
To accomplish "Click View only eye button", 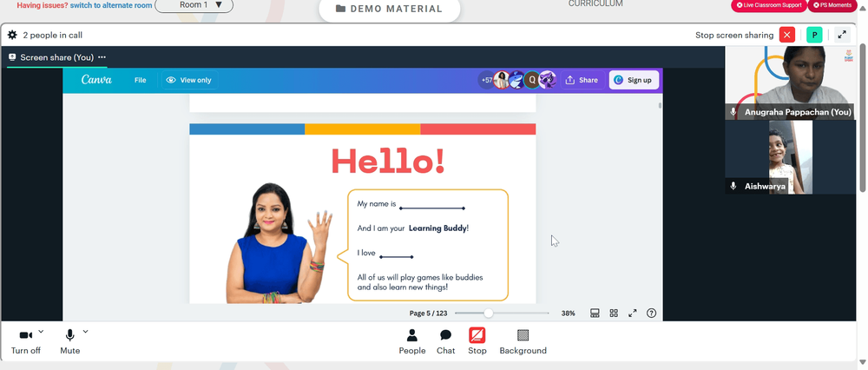I will click(x=189, y=80).
